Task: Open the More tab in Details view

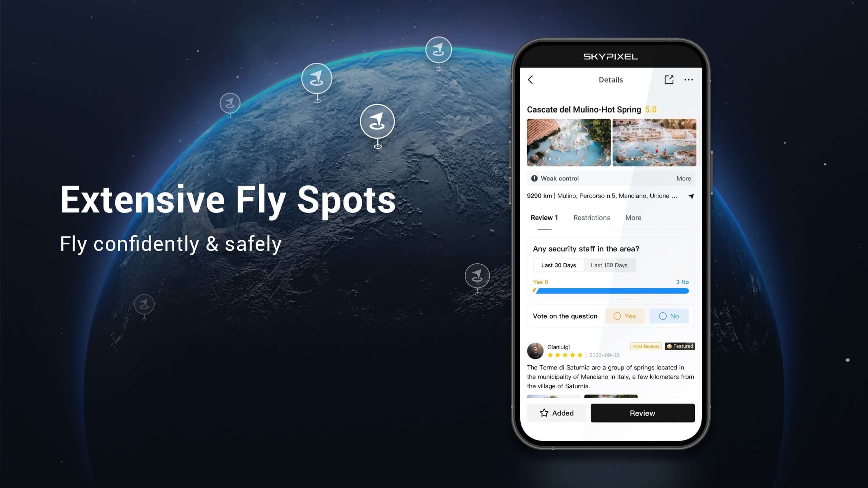Action: 633,218
